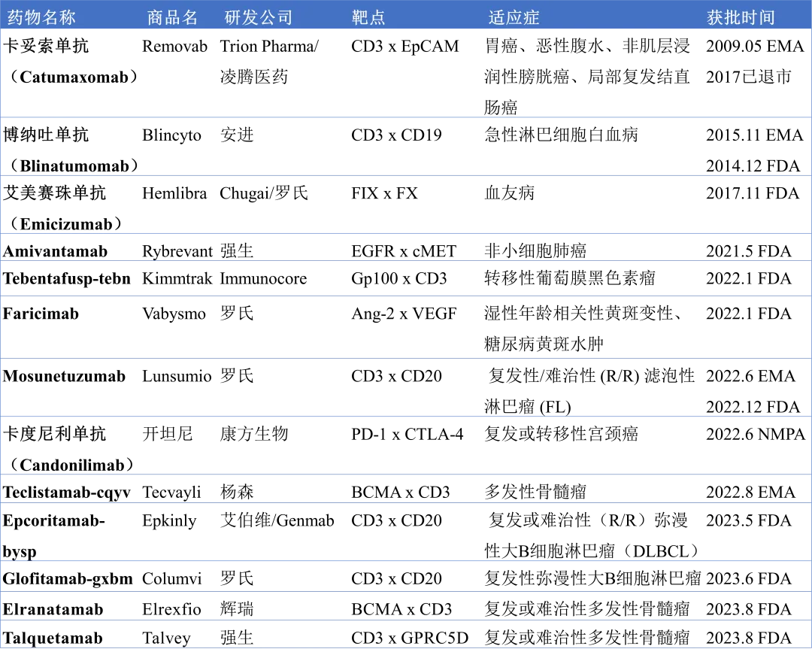812x658 pixels.
Task: Select the EGFR x cMET target
Action: point(404,251)
